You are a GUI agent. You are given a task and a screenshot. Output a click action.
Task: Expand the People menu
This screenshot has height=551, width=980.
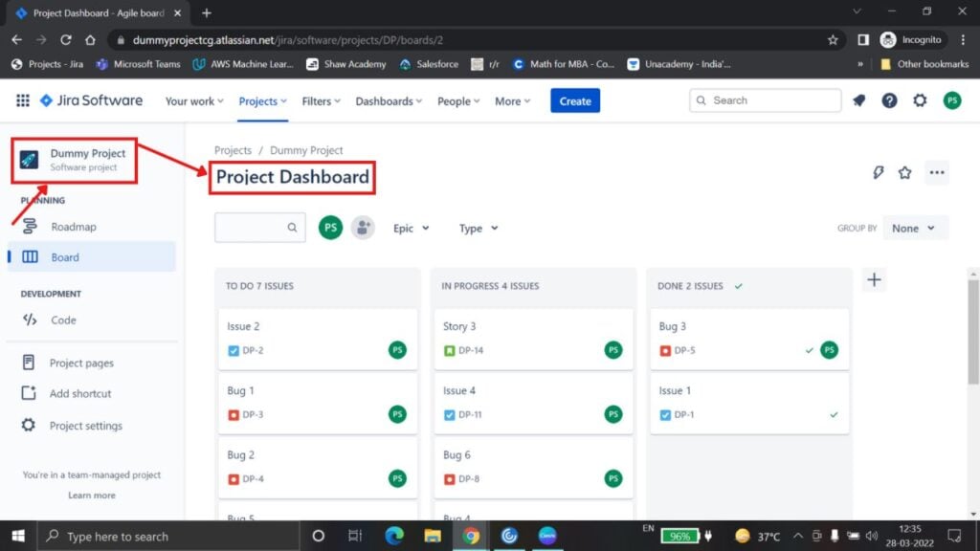pos(458,101)
